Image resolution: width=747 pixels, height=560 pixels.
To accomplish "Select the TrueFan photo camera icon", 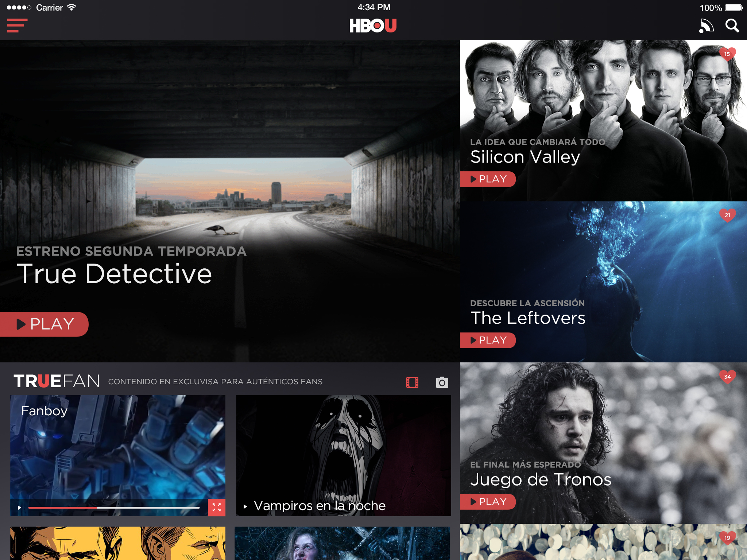I will coord(442,382).
